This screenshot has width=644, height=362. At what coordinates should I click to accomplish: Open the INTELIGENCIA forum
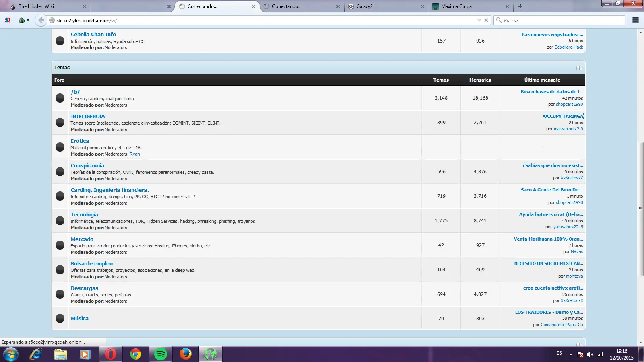pyautogui.click(x=88, y=116)
